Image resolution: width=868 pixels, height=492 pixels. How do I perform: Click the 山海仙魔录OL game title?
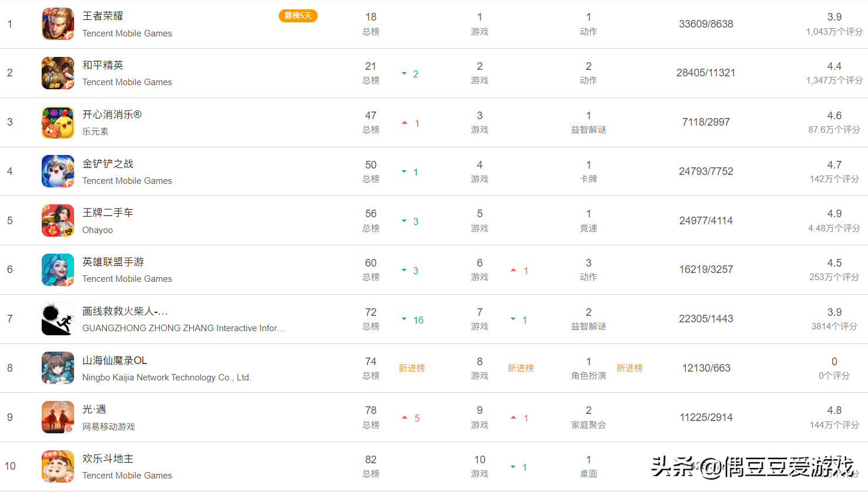click(x=115, y=360)
